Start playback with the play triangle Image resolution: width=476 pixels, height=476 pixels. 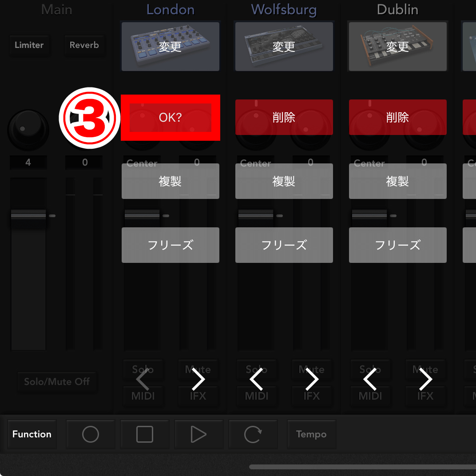[x=198, y=434]
